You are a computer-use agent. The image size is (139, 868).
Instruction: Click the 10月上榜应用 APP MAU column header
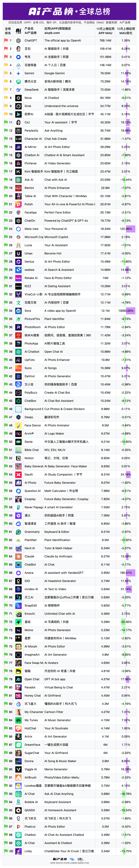[105, 31]
